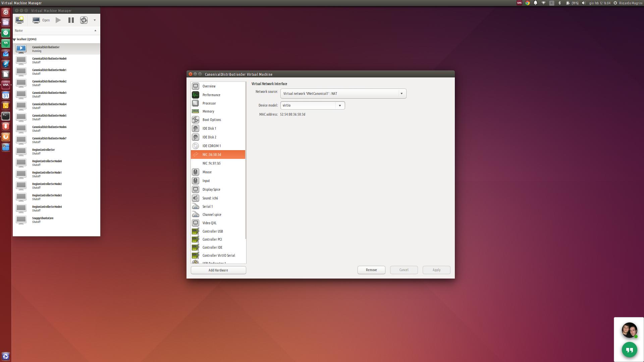Screen dimensions: 644x362
Task: Click the hardware list scrollbar
Action: [x=246, y=161]
